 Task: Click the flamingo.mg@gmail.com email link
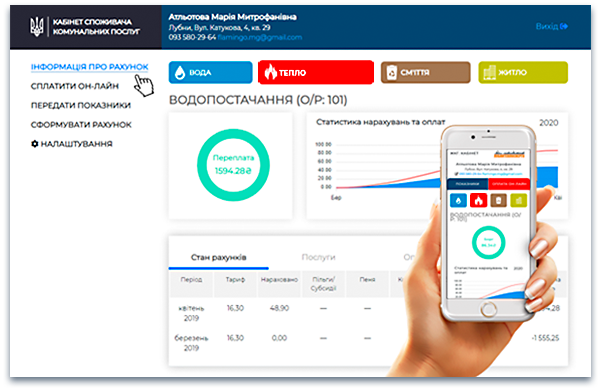coord(260,37)
